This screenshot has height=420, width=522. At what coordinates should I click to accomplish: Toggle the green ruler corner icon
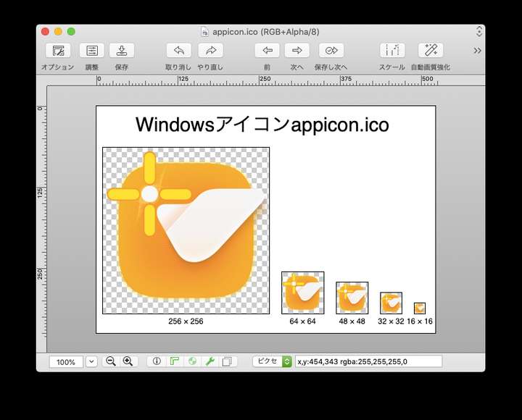point(175,361)
